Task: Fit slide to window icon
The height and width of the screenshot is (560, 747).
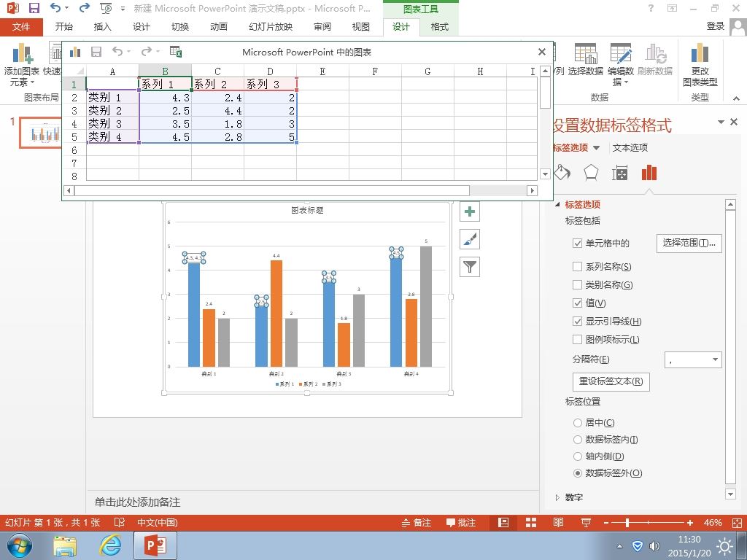Action: pos(737,522)
